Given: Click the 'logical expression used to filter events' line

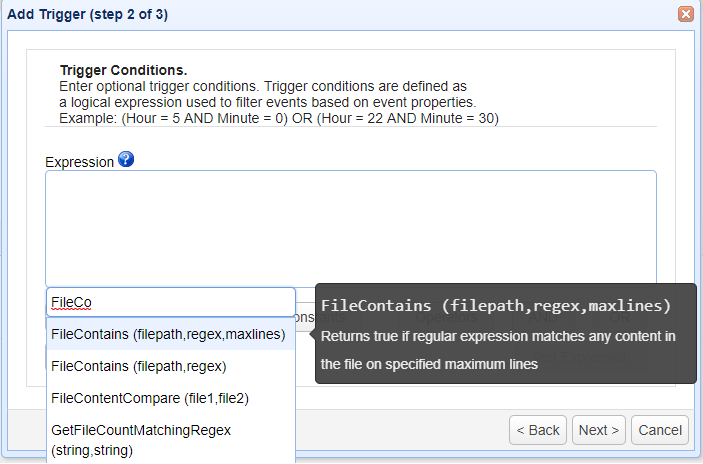Looking at the screenshot, I should pos(267,103).
